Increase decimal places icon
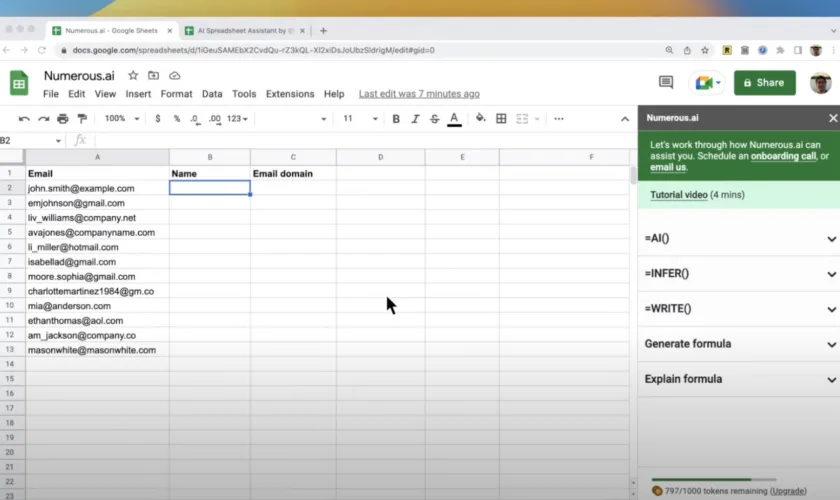840x500 pixels. (215, 119)
